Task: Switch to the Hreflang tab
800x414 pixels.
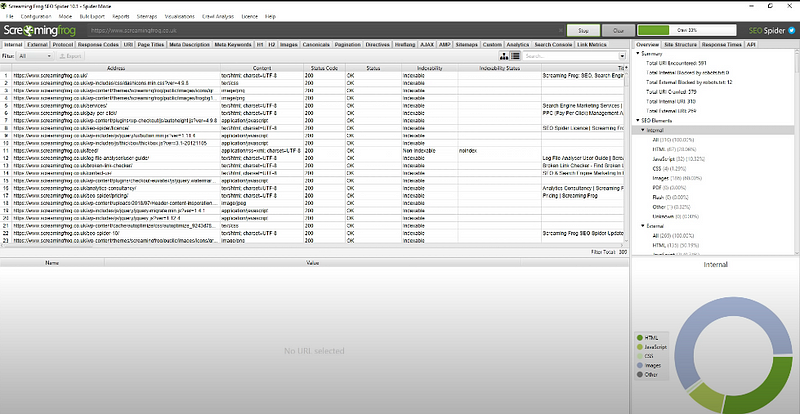Action: pos(405,45)
